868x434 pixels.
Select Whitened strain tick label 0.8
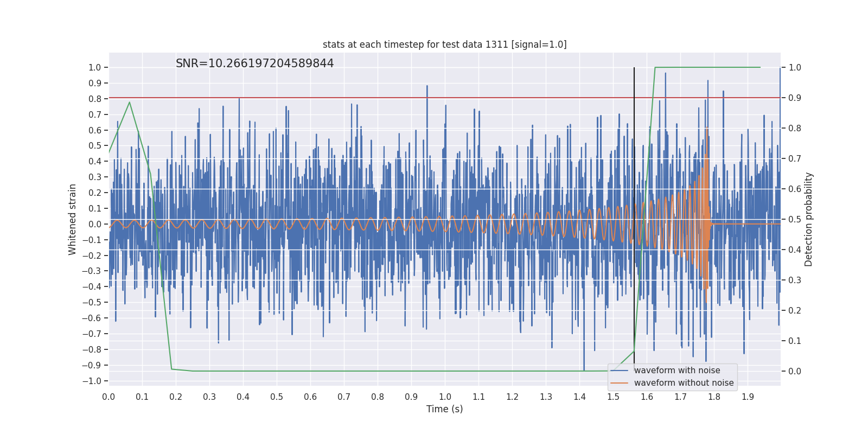pyautogui.click(x=95, y=99)
